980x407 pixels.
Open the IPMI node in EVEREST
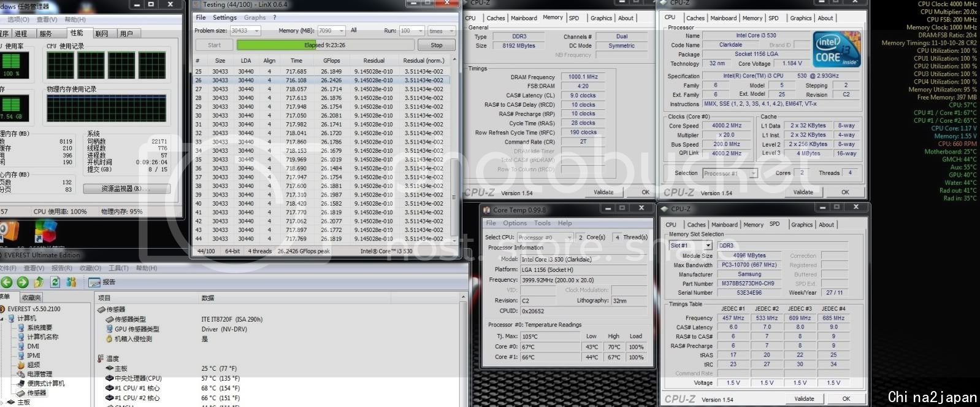point(33,355)
